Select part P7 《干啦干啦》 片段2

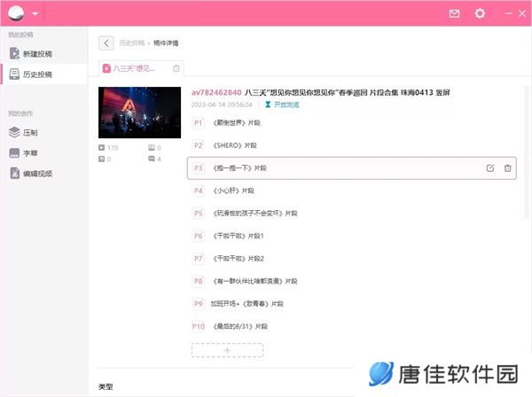coord(351,259)
